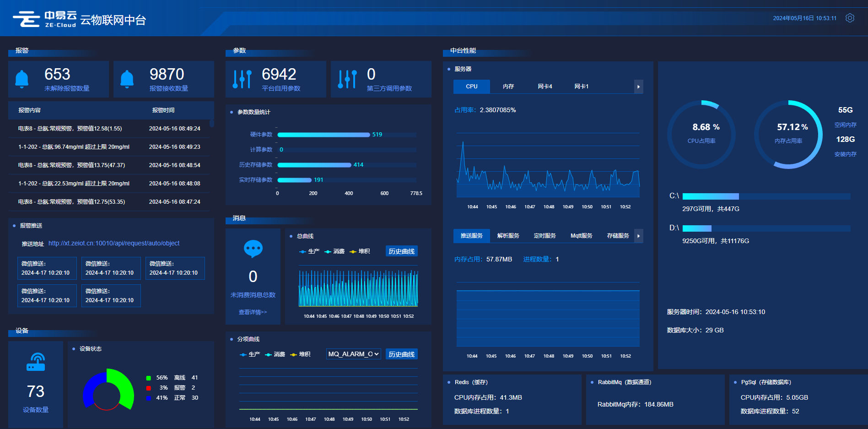This screenshot has width=868, height=429.
Task: Switch to the 解析服务 tab
Action: (x=508, y=236)
